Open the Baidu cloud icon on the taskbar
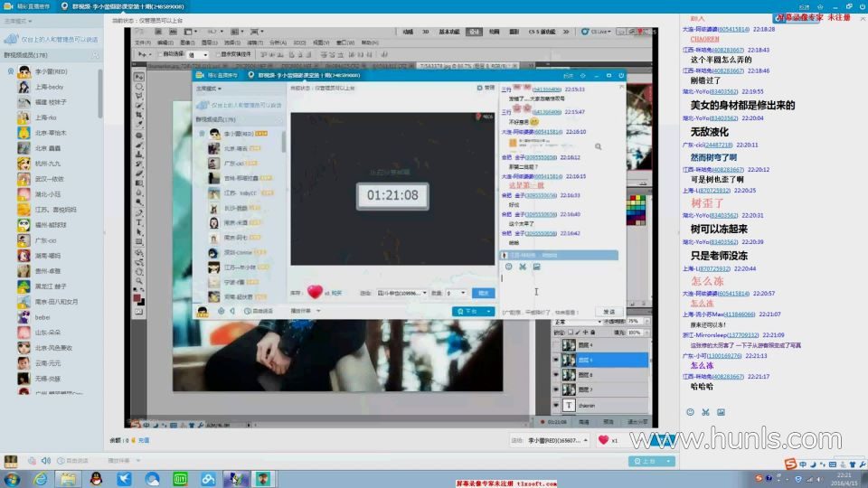Screen dimensions: 868x488 [x=208, y=479]
